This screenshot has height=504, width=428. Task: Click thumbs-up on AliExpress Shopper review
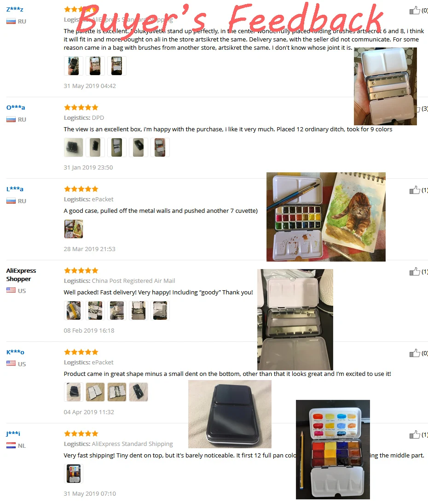(415, 272)
